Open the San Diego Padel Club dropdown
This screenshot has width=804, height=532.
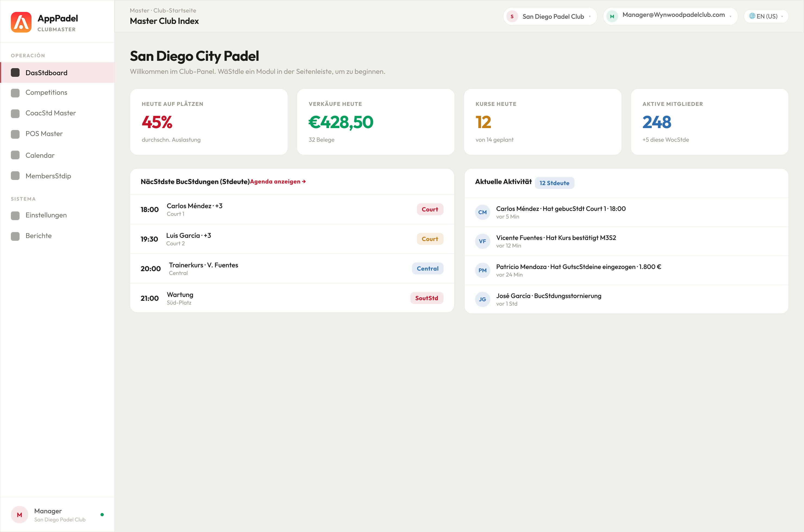point(550,16)
